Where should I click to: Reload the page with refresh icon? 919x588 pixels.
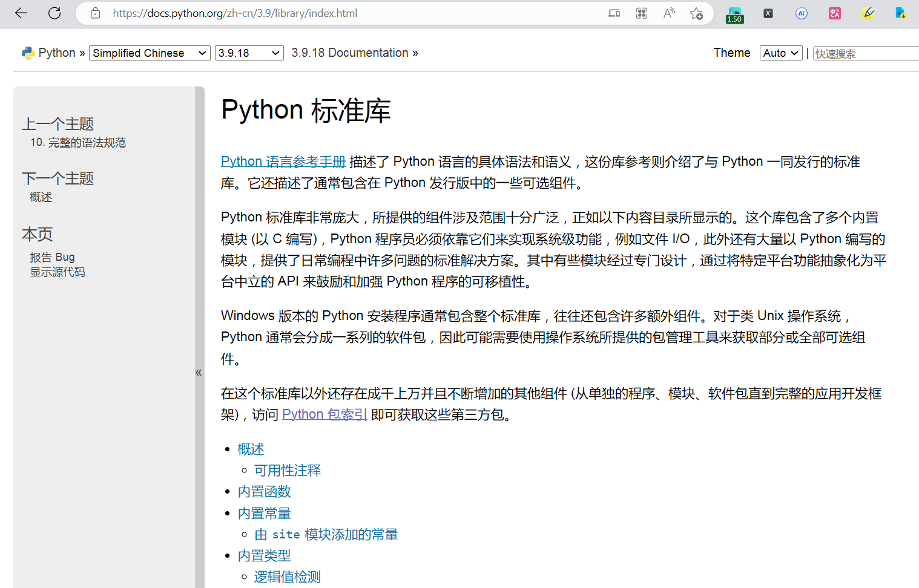pyautogui.click(x=54, y=13)
